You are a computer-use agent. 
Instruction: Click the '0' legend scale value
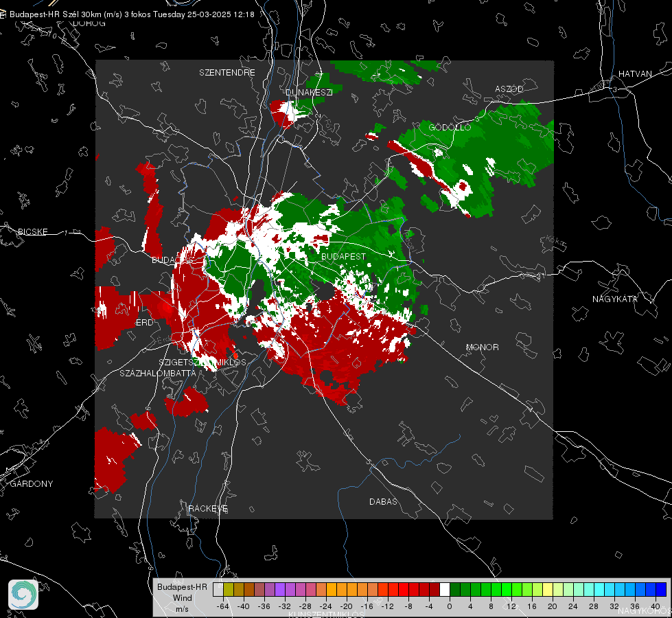pos(450,606)
